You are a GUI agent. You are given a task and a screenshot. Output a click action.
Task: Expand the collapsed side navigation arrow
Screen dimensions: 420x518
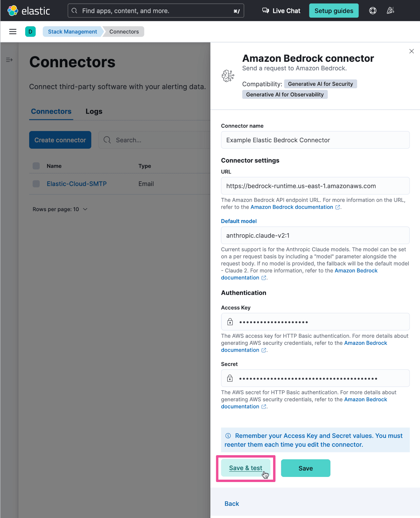9,60
